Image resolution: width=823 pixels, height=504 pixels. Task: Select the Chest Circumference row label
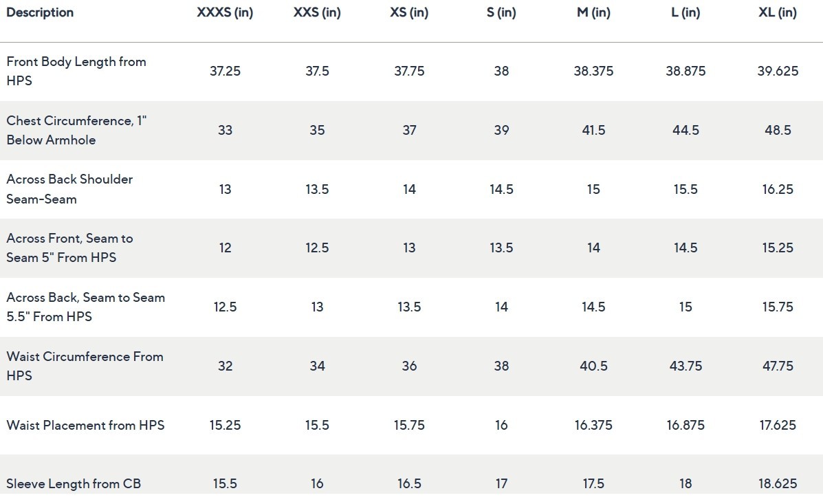pyautogui.click(x=76, y=130)
